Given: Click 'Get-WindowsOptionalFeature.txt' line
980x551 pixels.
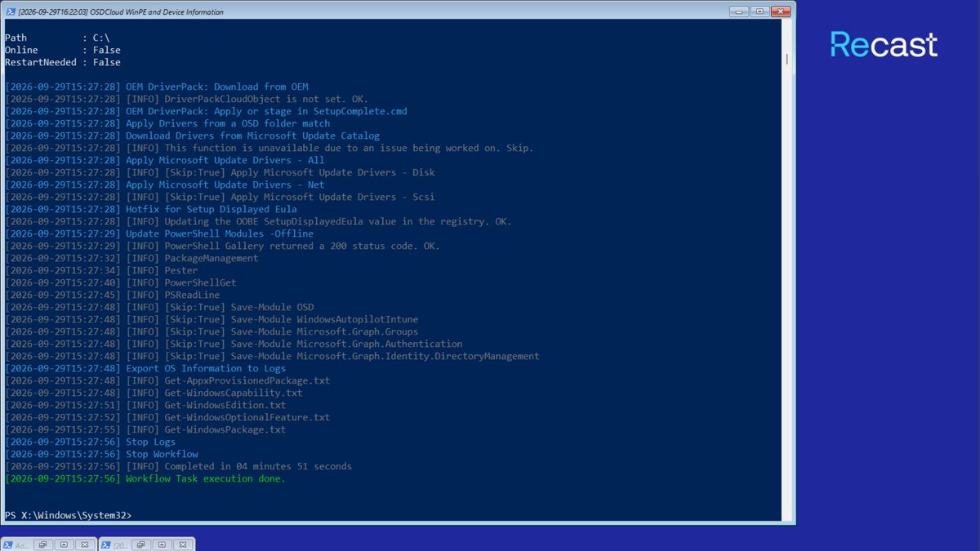Looking at the screenshot, I should pyautogui.click(x=167, y=417).
